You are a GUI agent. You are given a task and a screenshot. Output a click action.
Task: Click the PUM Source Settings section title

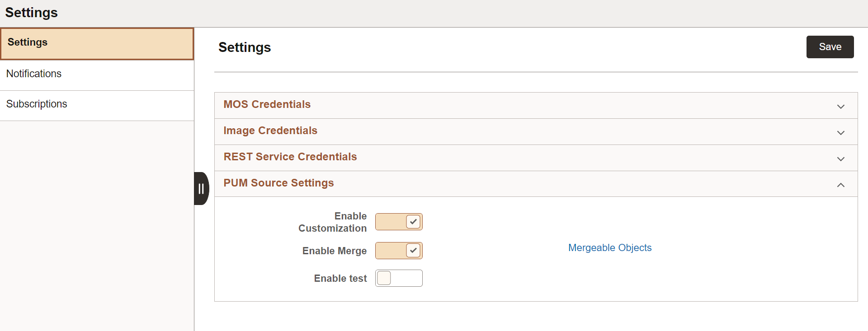[278, 183]
